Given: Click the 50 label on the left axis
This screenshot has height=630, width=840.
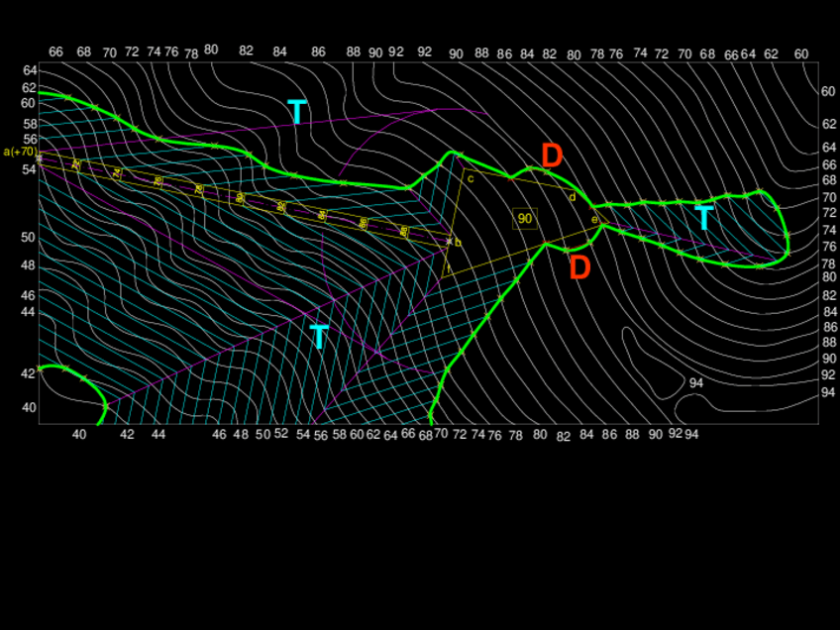Looking at the screenshot, I should pyautogui.click(x=29, y=238).
